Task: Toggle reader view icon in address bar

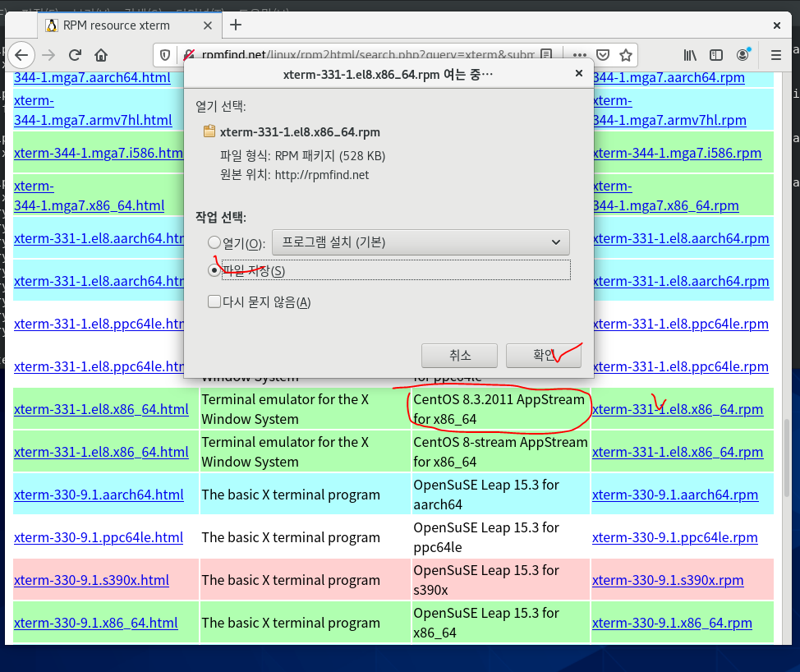Action: 546,54
